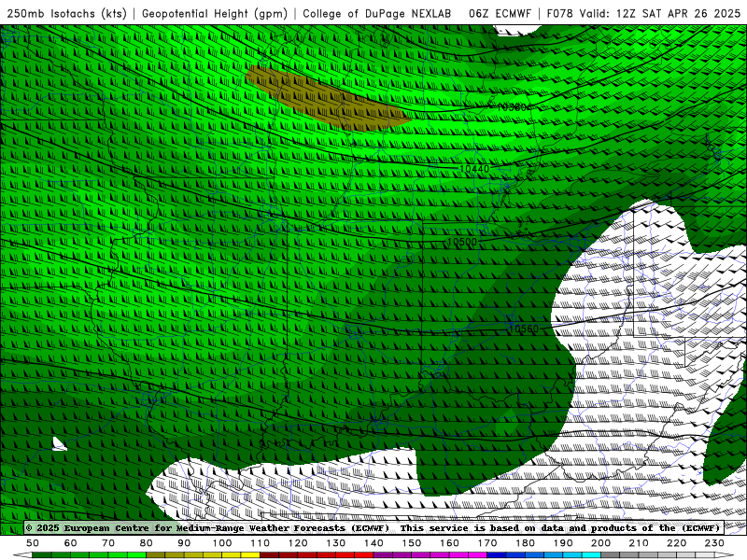Click the 110 value on color scale
747x560 pixels.
[261, 543]
